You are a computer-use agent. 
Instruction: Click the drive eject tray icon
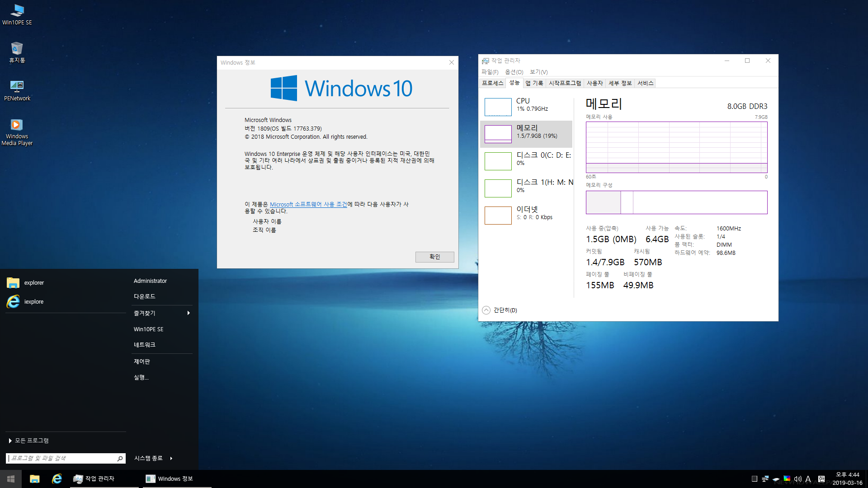click(776, 479)
